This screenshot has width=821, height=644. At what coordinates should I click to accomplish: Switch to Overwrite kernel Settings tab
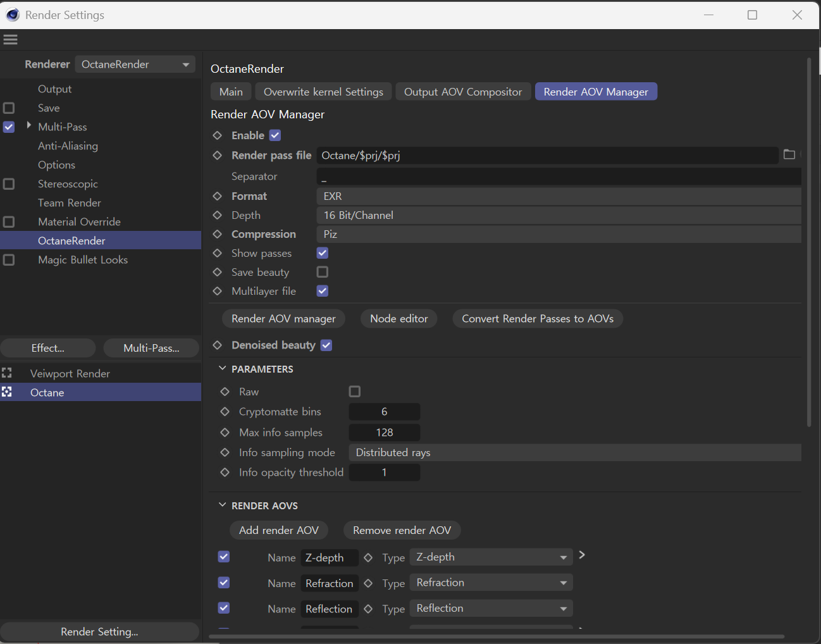pos(323,92)
